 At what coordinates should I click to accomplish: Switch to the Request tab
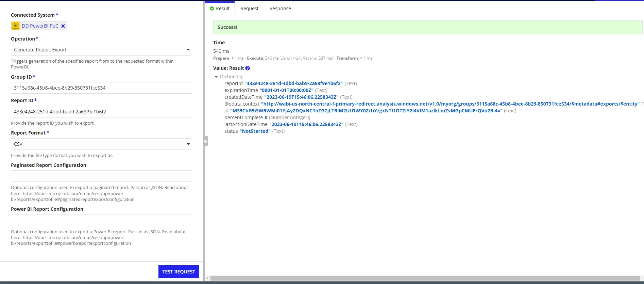[249, 9]
